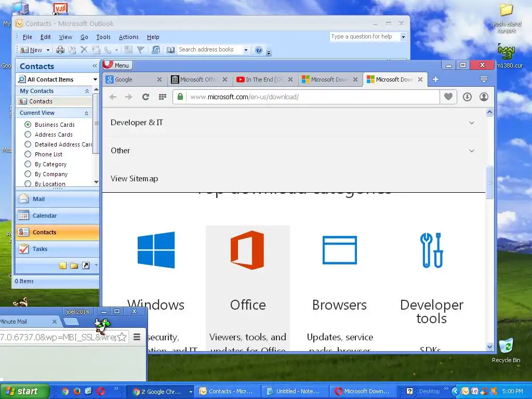
Task: Open the Actions menu in Outlook
Action: click(x=129, y=37)
